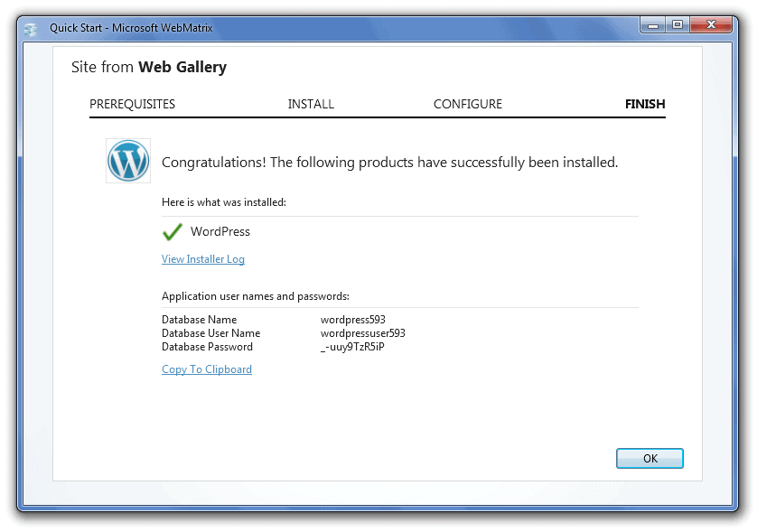Image resolution: width=757 pixels, height=532 pixels.
Task: Click the value wordpressuser593
Action: pyautogui.click(x=362, y=333)
